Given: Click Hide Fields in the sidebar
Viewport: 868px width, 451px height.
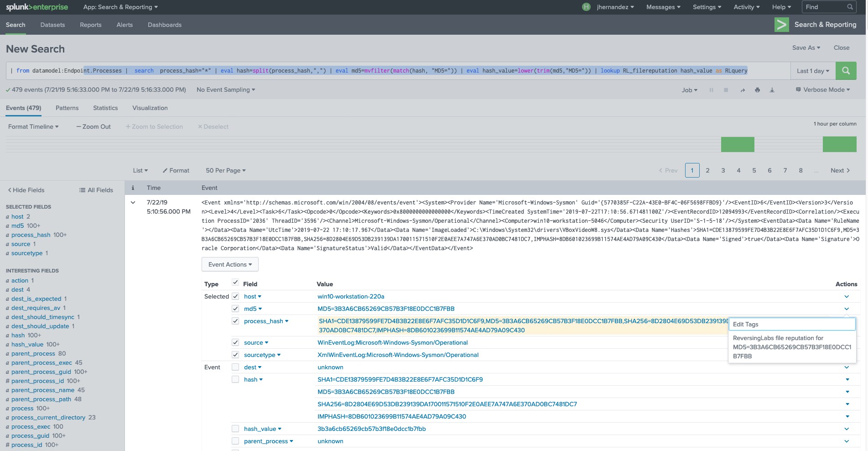Looking at the screenshot, I should pyautogui.click(x=26, y=190).
